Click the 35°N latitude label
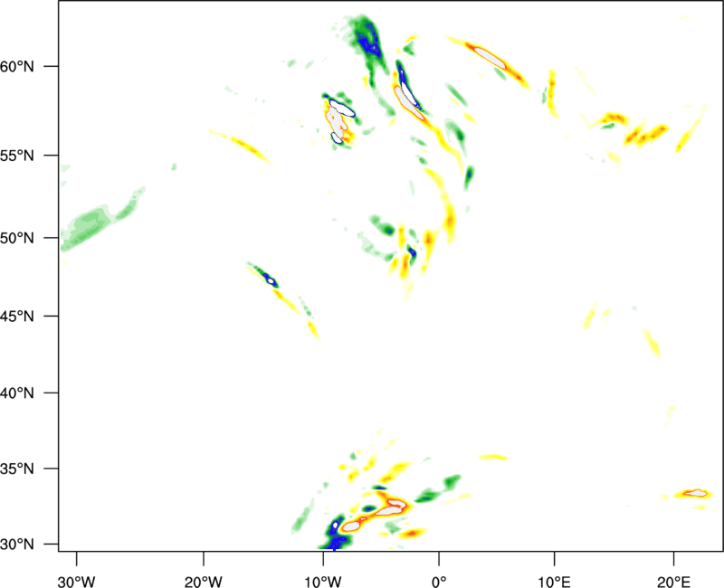724x588 pixels. (x=17, y=469)
